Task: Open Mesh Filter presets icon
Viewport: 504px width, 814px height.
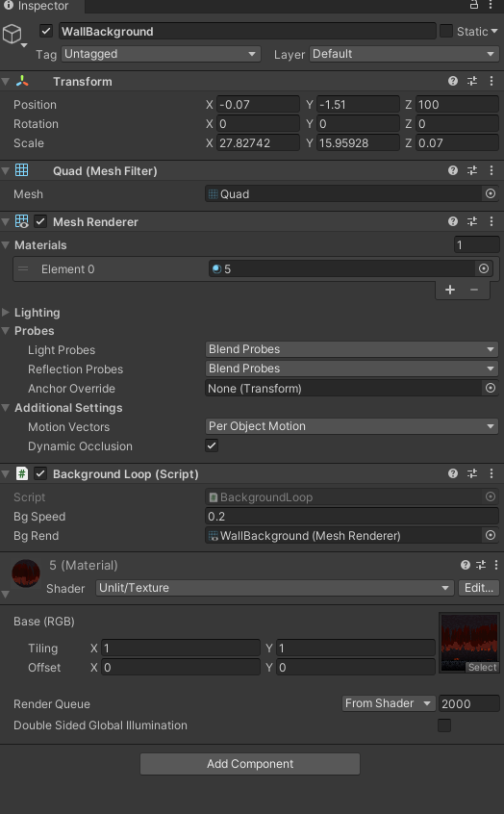Action: click(x=472, y=170)
